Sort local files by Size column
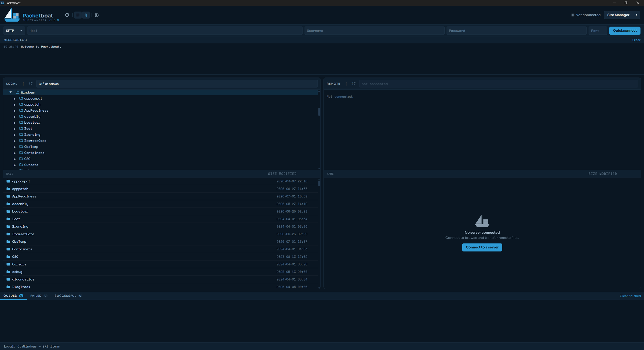 [x=272, y=174]
